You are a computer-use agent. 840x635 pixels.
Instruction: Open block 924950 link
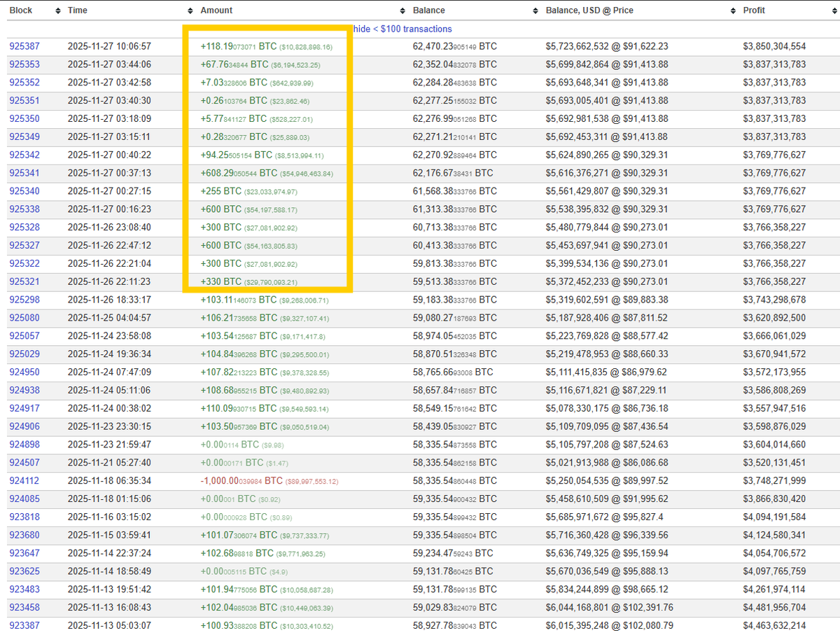click(24, 372)
